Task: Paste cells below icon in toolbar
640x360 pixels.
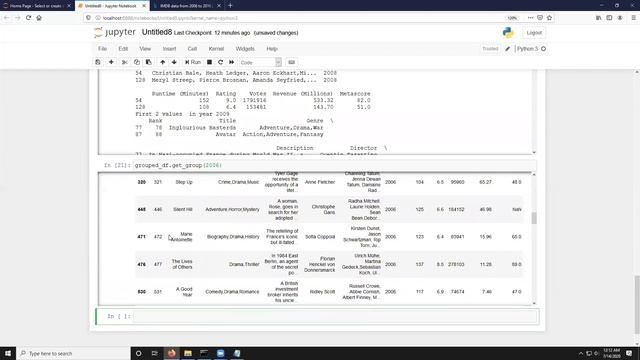Action: 149,62
